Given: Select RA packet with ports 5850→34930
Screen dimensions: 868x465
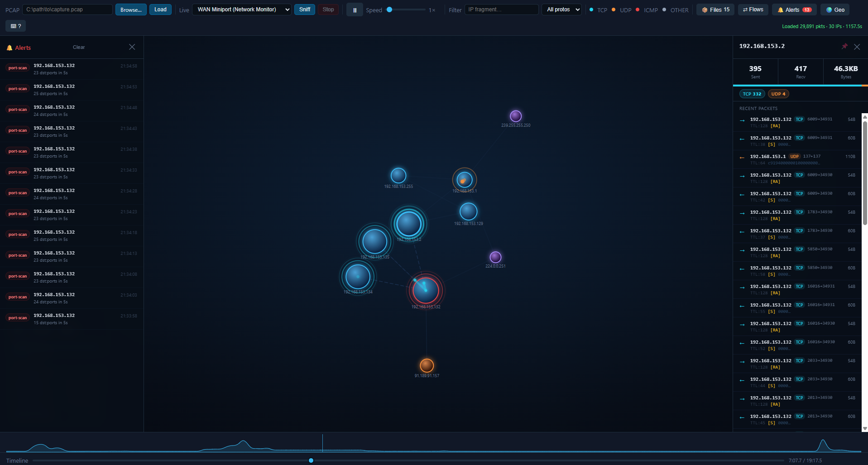Looking at the screenshot, I should (797, 252).
